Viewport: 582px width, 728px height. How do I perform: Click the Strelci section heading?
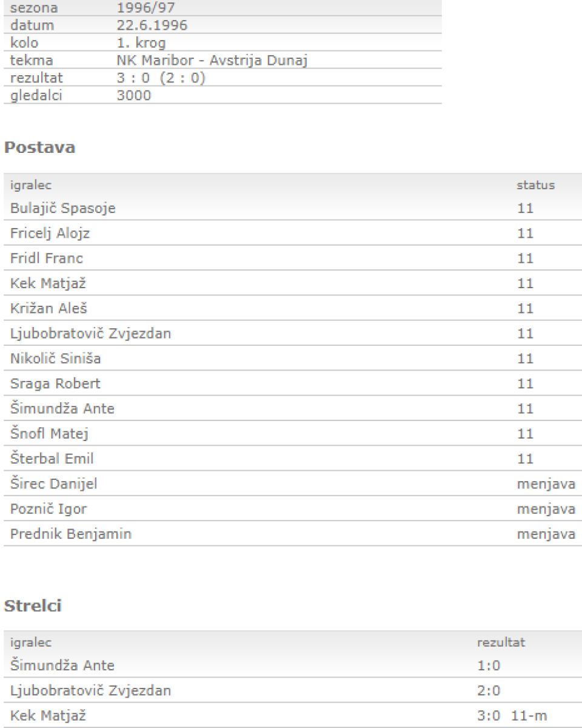(x=36, y=605)
